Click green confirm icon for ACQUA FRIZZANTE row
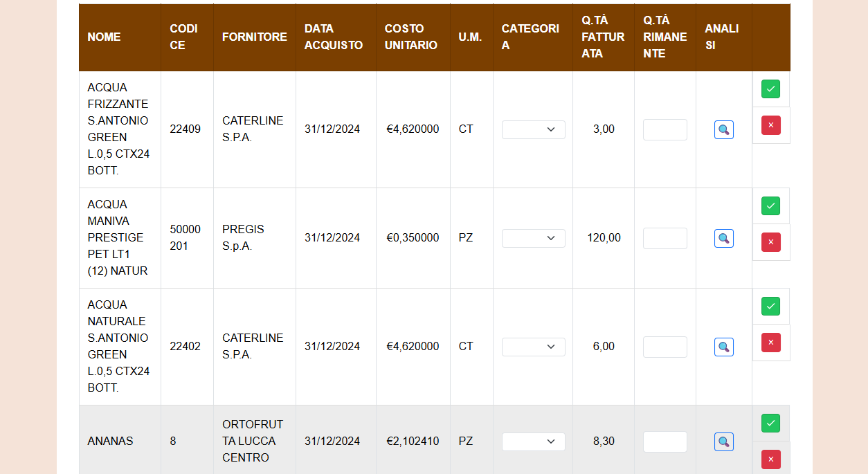The width and height of the screenshot is (868, 474). 770,89
